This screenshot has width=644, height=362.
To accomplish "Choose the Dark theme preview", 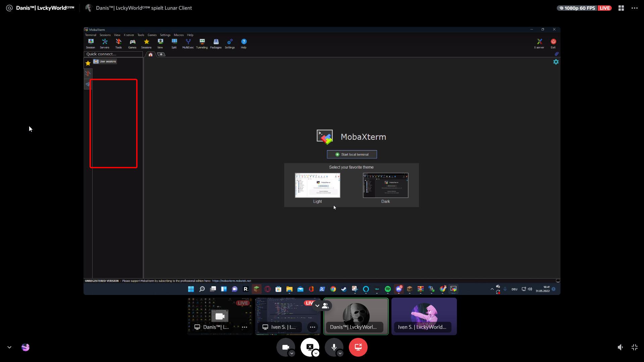I will (385, 185).
